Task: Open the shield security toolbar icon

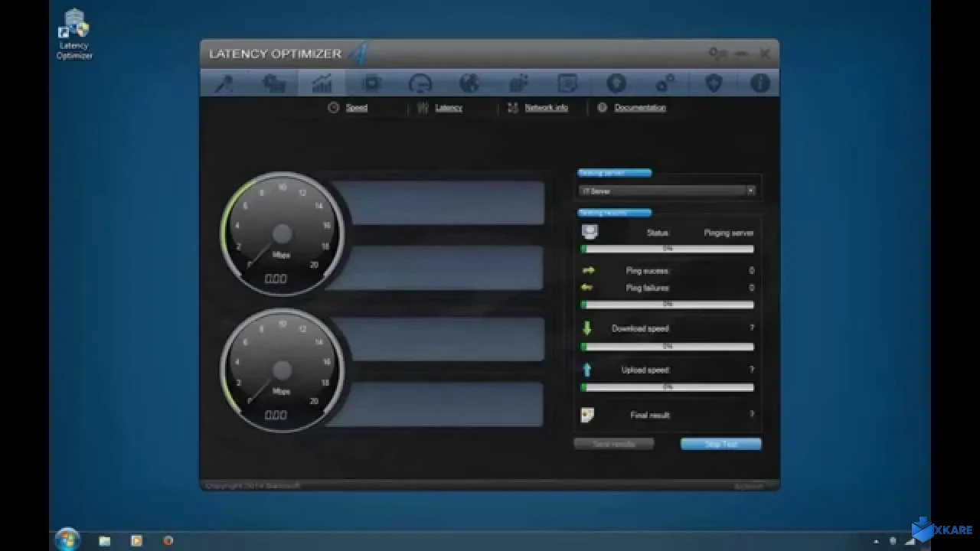Action: (714, 83)
